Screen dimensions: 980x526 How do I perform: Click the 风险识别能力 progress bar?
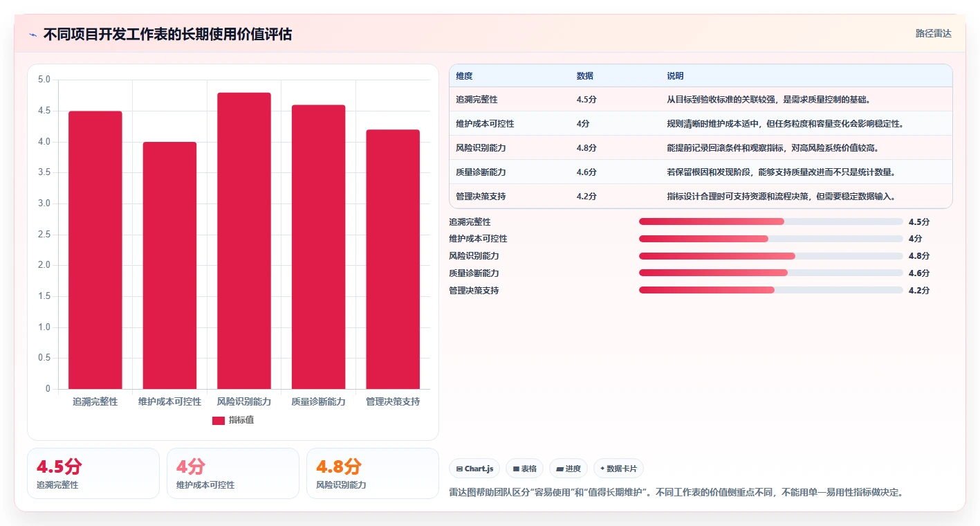[771, 256]
